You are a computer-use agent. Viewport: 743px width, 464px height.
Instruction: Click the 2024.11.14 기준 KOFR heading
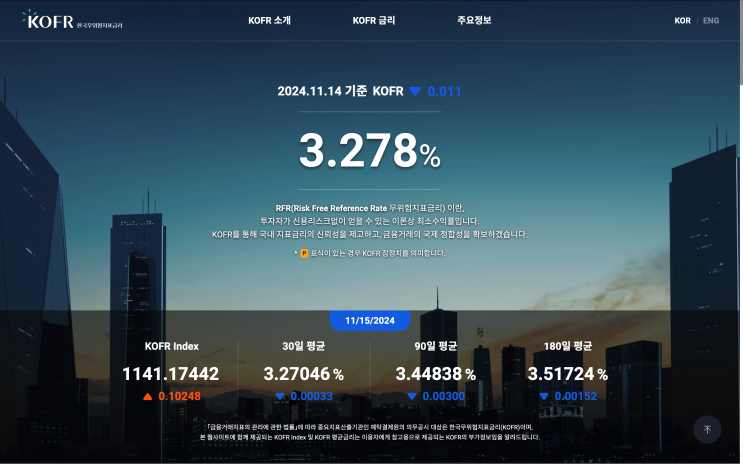coord(340,91)
